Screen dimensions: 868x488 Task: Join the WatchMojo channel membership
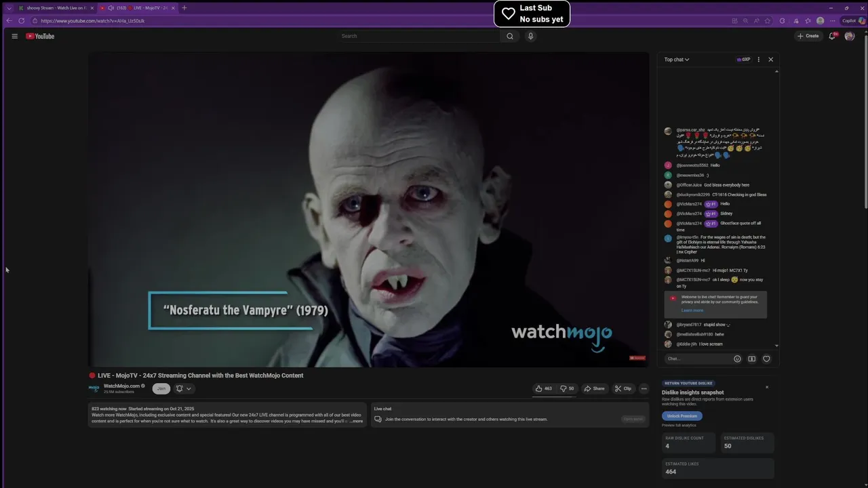pos(161,388)
